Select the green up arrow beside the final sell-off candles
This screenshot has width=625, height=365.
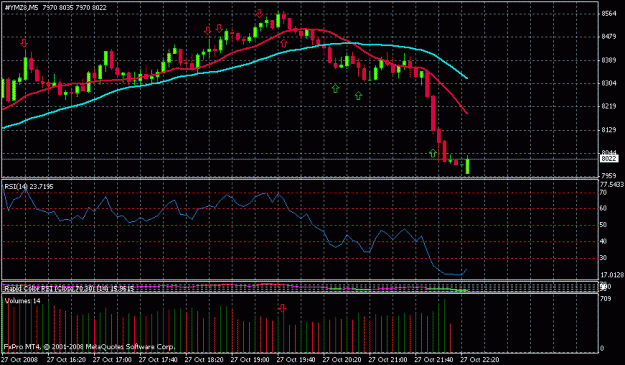tap(433, 153)
